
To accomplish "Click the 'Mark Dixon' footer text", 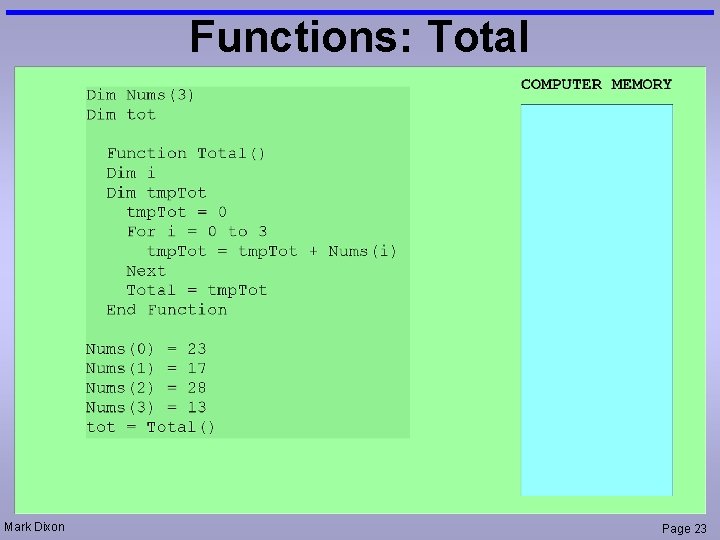I will point(34,527).
